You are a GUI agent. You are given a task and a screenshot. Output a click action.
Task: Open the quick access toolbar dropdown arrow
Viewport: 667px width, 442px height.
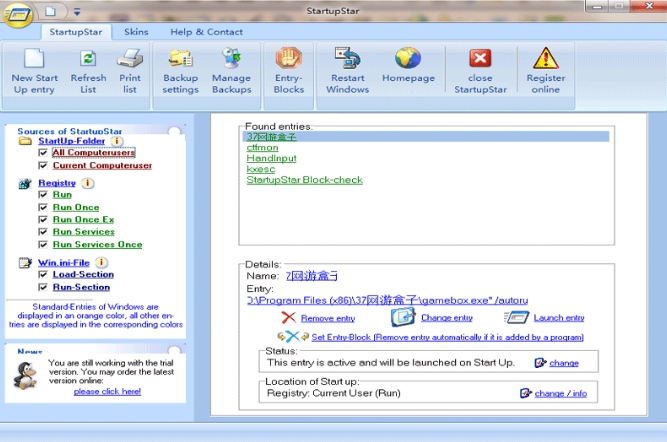click(x=77, y=12)
